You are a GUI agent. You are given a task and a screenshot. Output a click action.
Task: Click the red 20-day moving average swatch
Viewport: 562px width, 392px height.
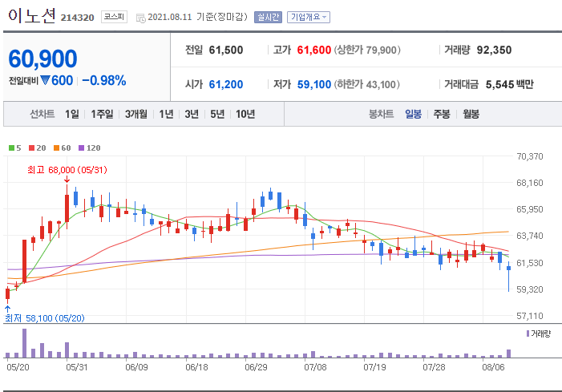tap(31, 148)
